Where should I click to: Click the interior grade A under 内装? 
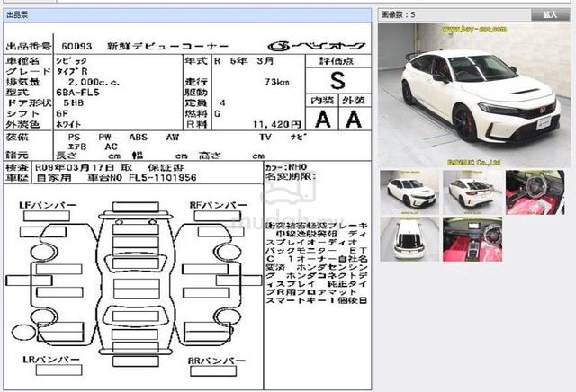coord(322,120)
